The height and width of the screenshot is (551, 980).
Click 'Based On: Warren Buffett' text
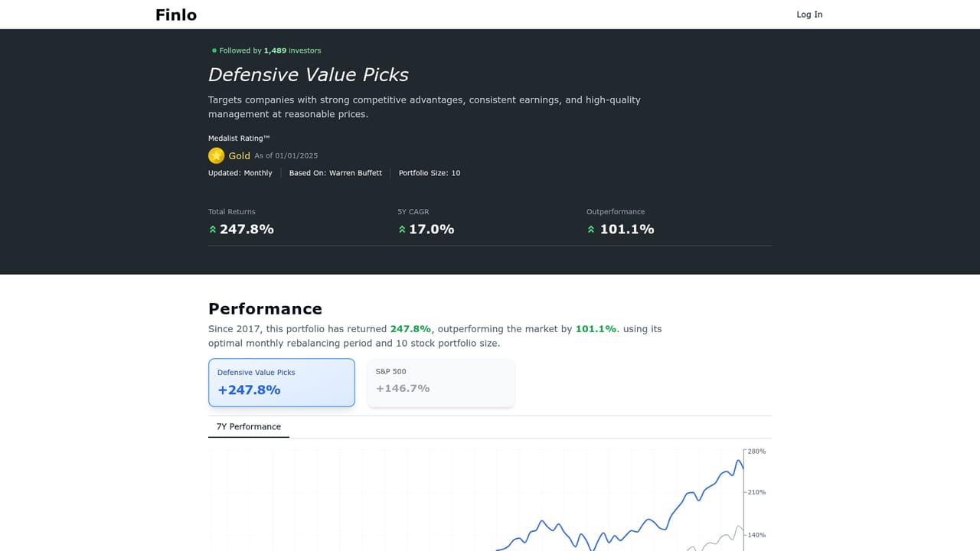pos(335,173)
